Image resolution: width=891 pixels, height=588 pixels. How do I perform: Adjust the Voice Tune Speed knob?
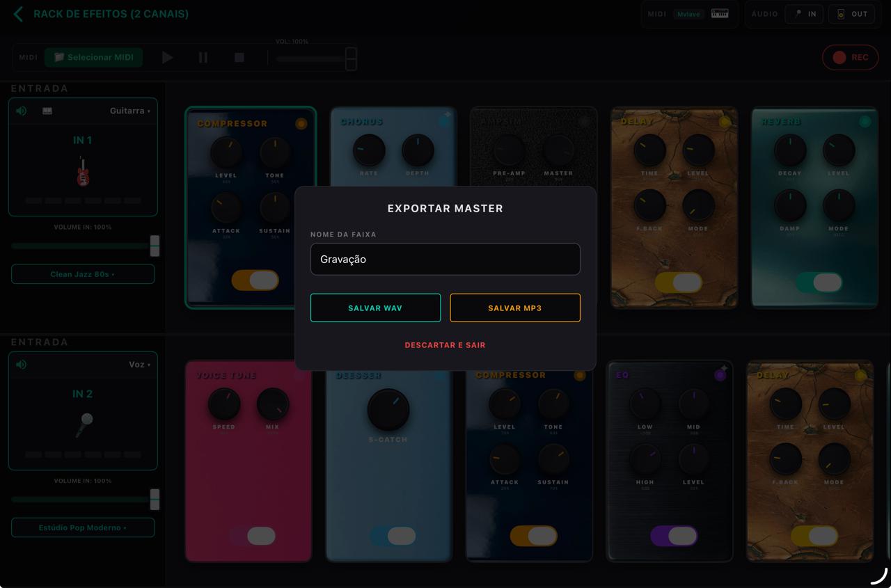click(224, 404)
